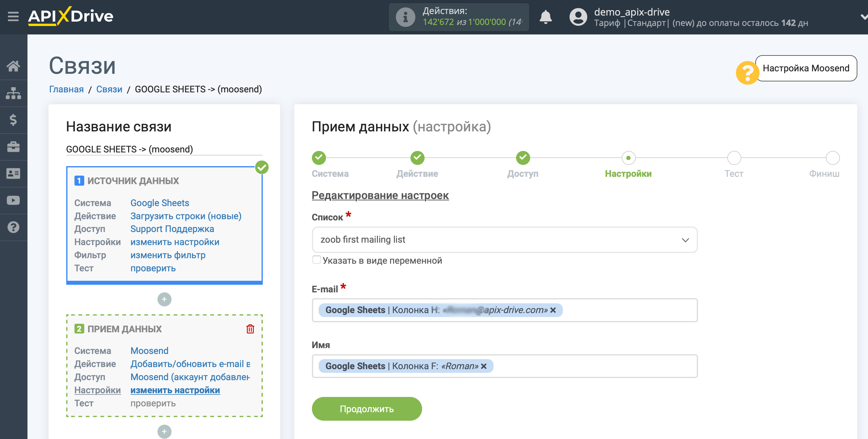Go to Тест step

click(734, 158)
